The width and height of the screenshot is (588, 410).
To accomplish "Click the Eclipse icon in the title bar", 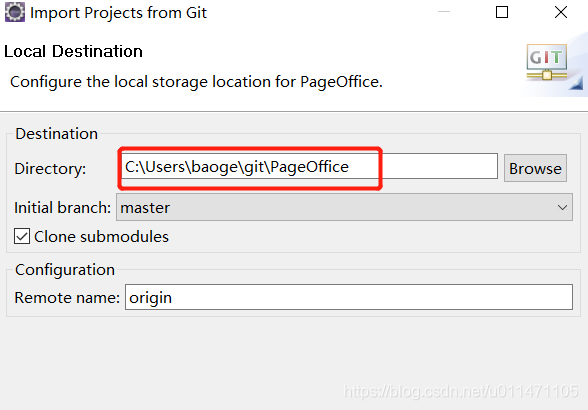I will point(15,12).
